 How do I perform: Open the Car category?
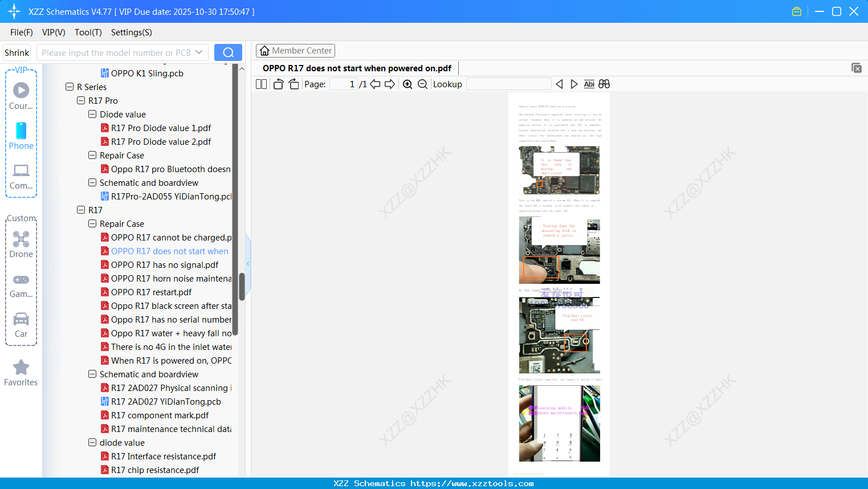21,325
